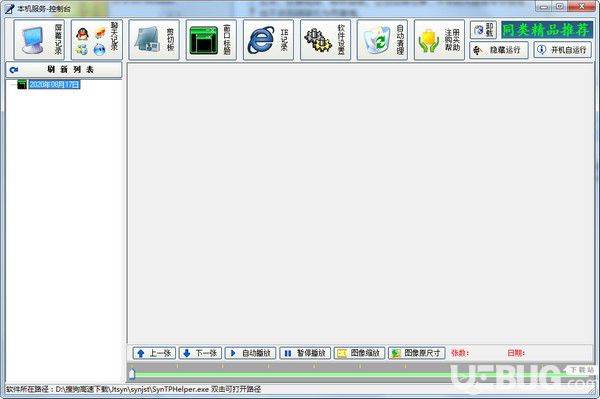
Task: Click 暂停播放 to pause playback
Action: pyautogui.click(x=305, y=353)
